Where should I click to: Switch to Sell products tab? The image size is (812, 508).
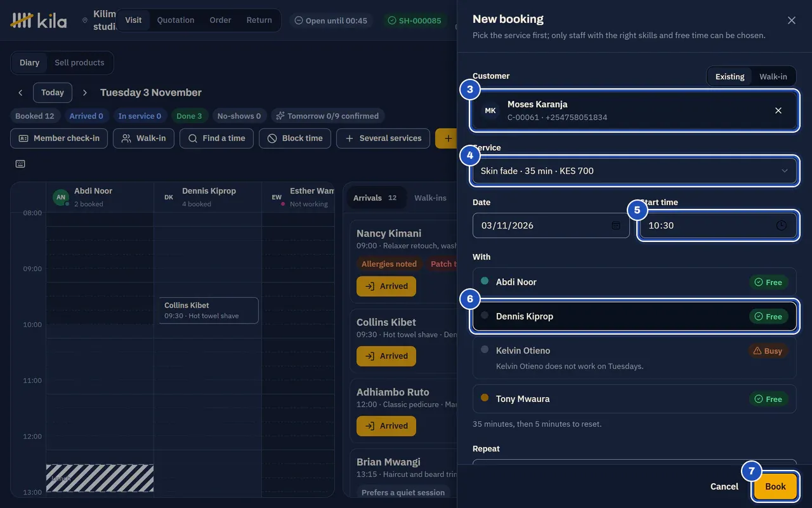click(79, 63)
